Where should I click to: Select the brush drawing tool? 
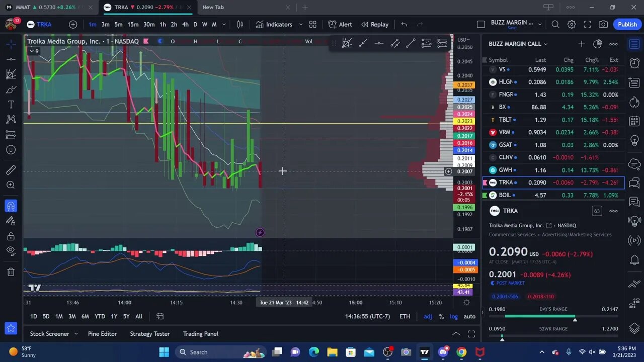point(11,89)
